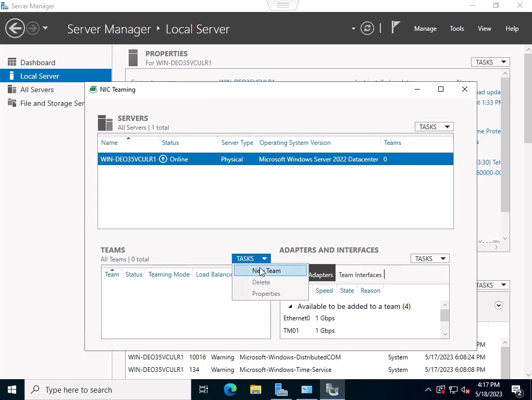Switch to the Team Interfaces tab

(360, 275)
